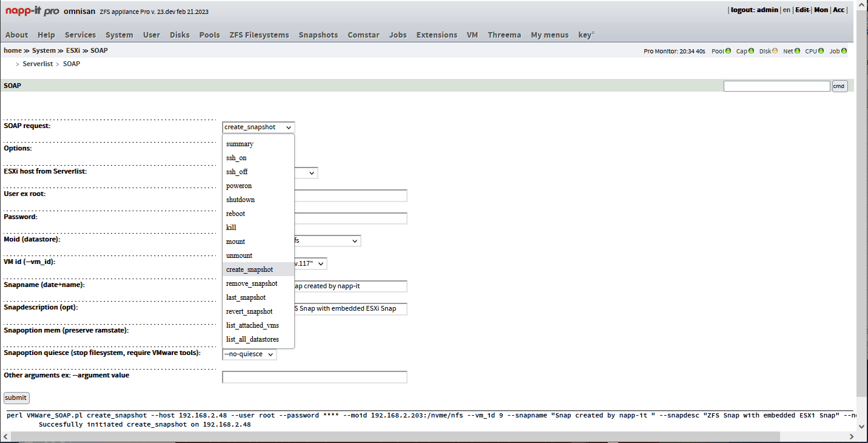Click the Job status indicator light
Viewport: 868px width, 443px height.
[x=844, y=51]
